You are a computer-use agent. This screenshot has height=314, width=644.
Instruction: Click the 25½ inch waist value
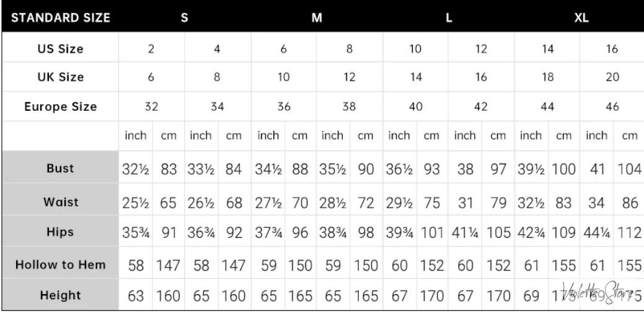[135, 201]
